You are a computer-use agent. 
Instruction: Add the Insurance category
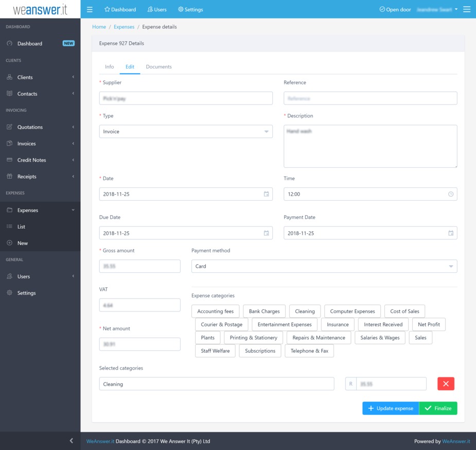338,324
